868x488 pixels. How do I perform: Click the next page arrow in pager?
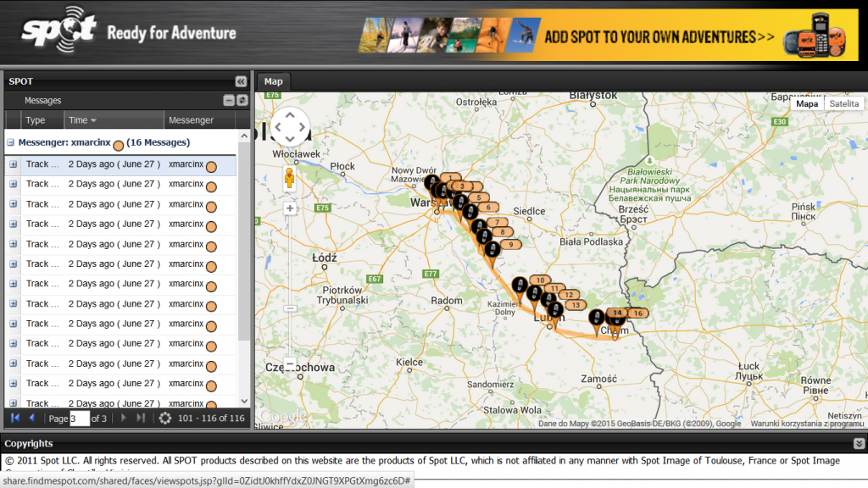pyautogui.click(x=124, y=418)
